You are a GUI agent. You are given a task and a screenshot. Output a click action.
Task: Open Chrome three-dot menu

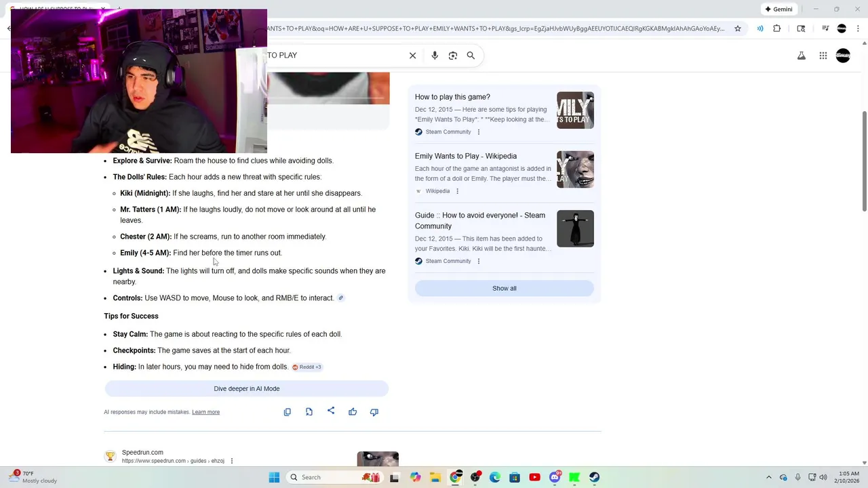(857, 28)
